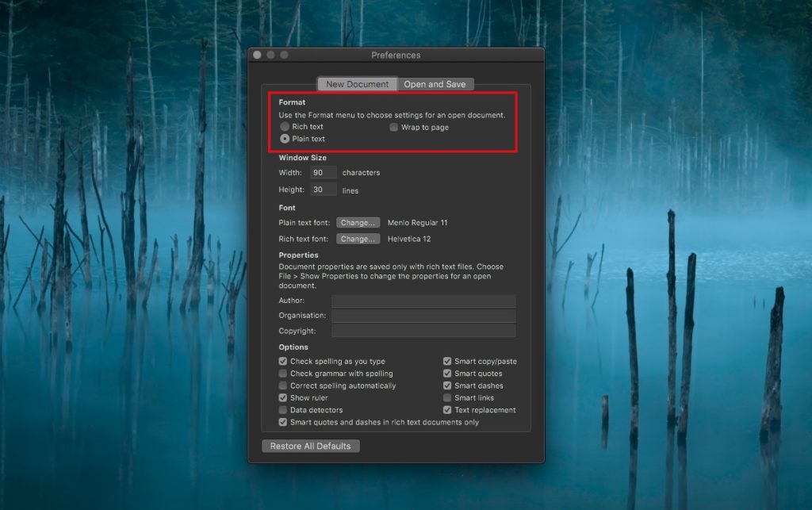
Task: Uncheck Smart quotes and dashes in rich text only
Action: click(283, 422)
